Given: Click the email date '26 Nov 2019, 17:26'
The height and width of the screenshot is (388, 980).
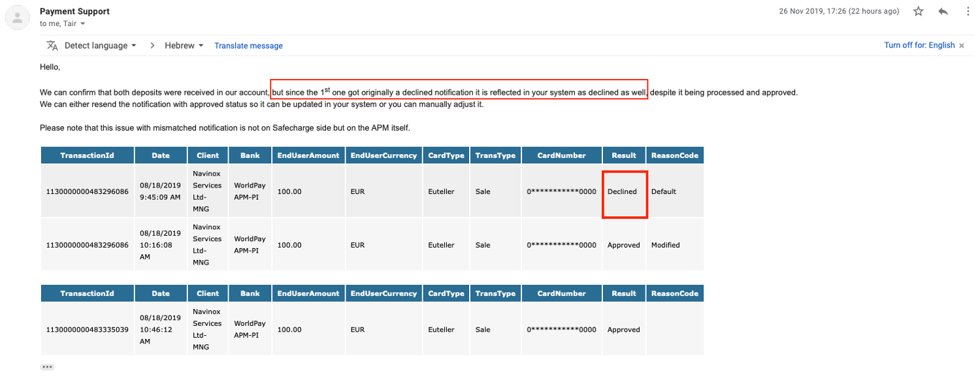Looking at the screenshot, I should tap(839, 12).
